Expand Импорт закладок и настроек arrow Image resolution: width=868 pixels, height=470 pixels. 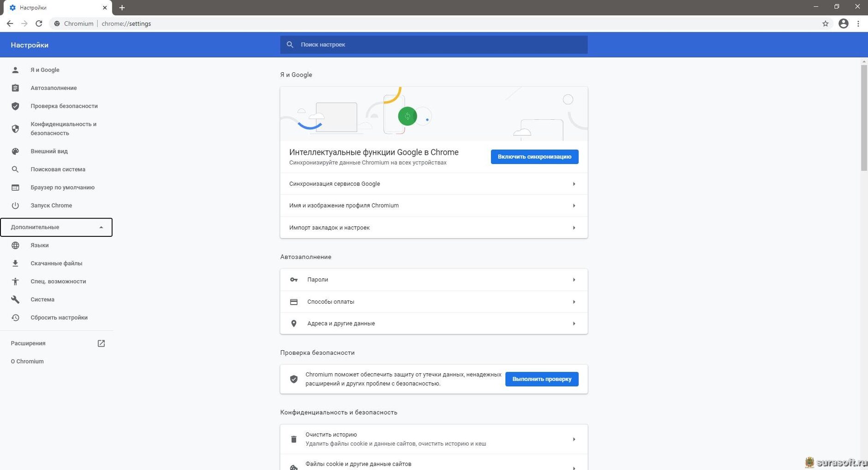574,228
